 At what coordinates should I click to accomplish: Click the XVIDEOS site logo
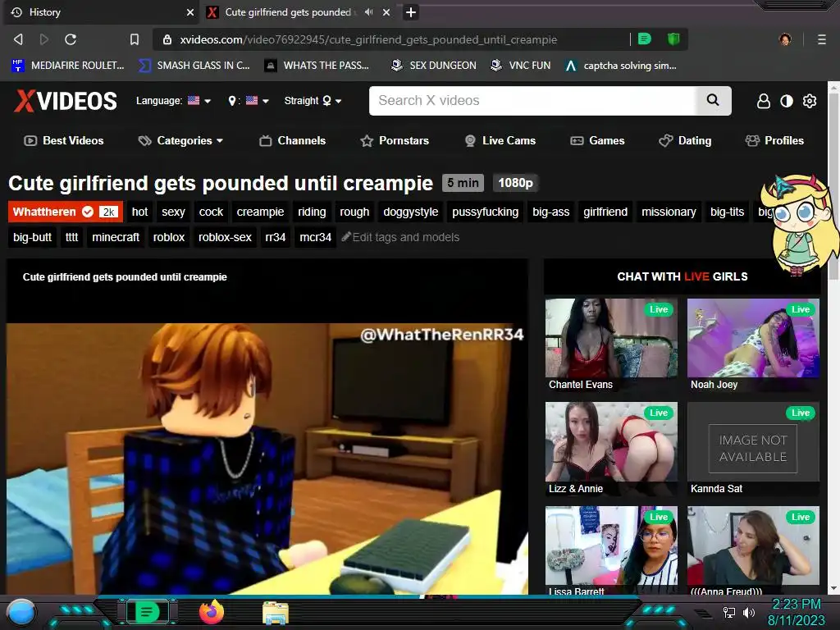(66, 101)
